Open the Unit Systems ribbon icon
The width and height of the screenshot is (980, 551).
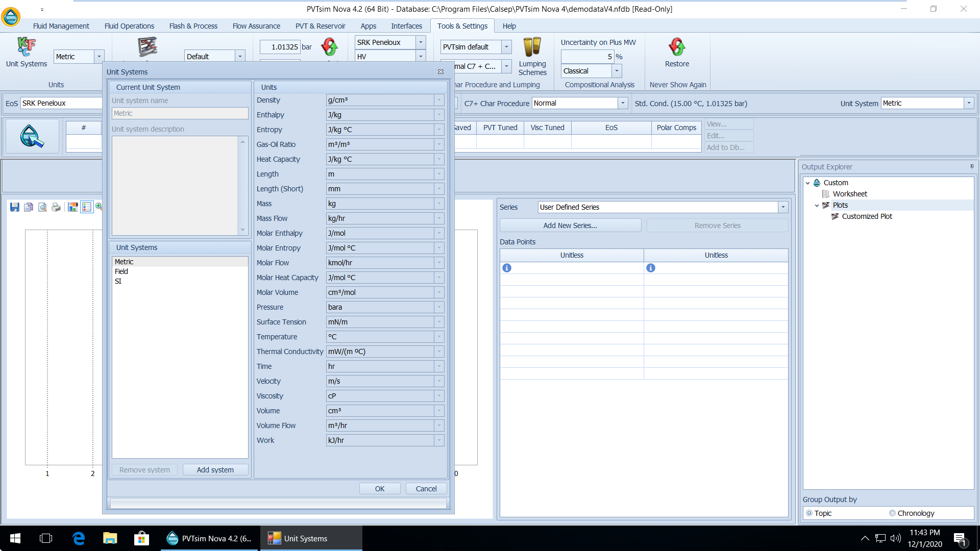click(x=27, y=53)
